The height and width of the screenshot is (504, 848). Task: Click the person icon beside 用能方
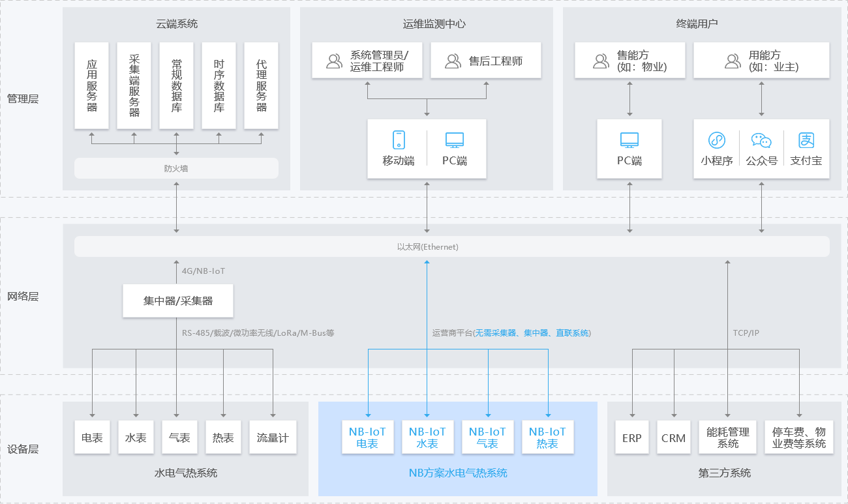[x=733, y=61]
